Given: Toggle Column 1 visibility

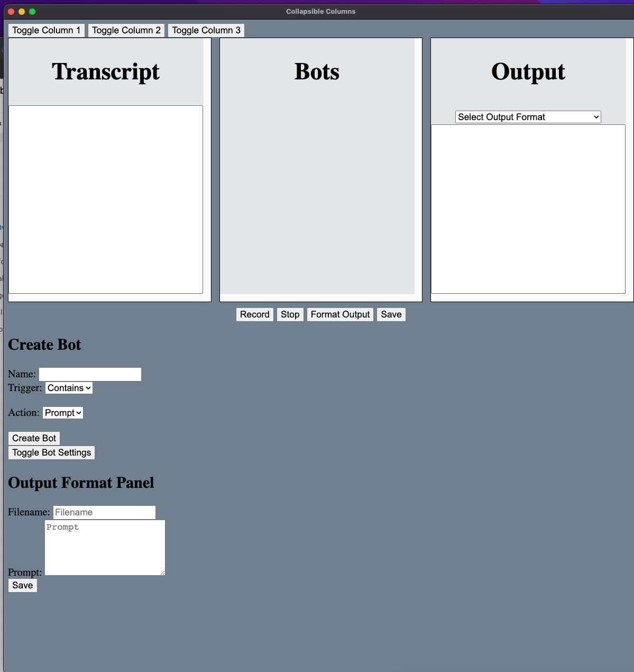Looking at the screenshot, I should [47, 30].
